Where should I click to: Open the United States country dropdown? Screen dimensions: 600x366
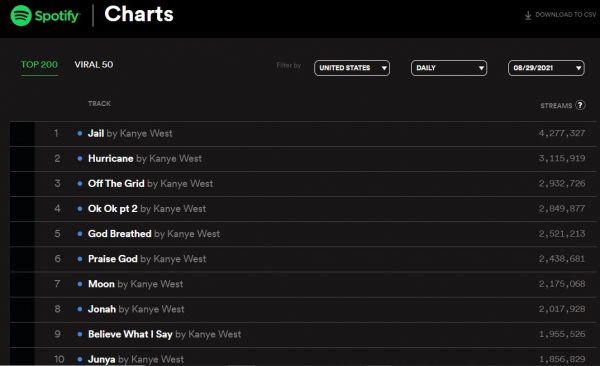352,68
